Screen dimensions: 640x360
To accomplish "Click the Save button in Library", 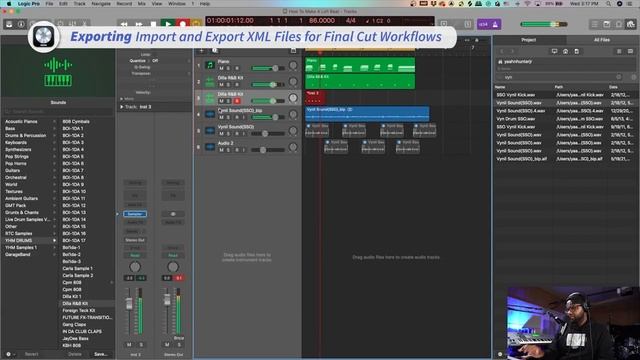I will 100,354.
